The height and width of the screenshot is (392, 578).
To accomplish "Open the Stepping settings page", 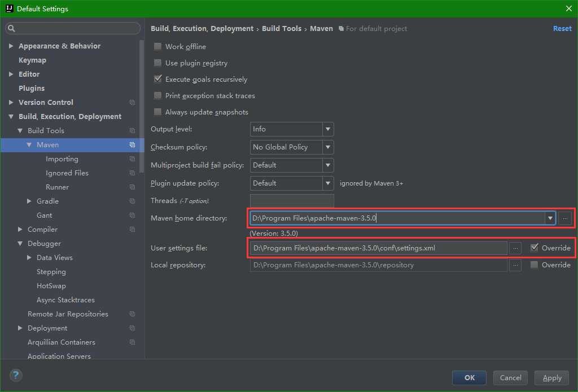I will click(x=51, y=272).
